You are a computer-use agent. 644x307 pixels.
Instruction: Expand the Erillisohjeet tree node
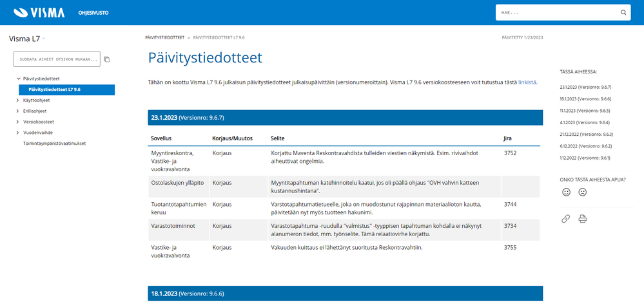click(17, 111)
